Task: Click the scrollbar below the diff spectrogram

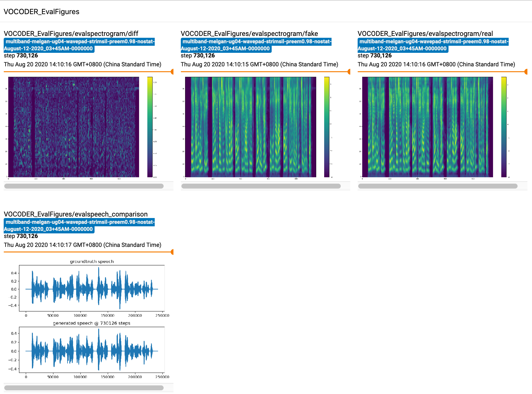Action: tap(84, 186)
